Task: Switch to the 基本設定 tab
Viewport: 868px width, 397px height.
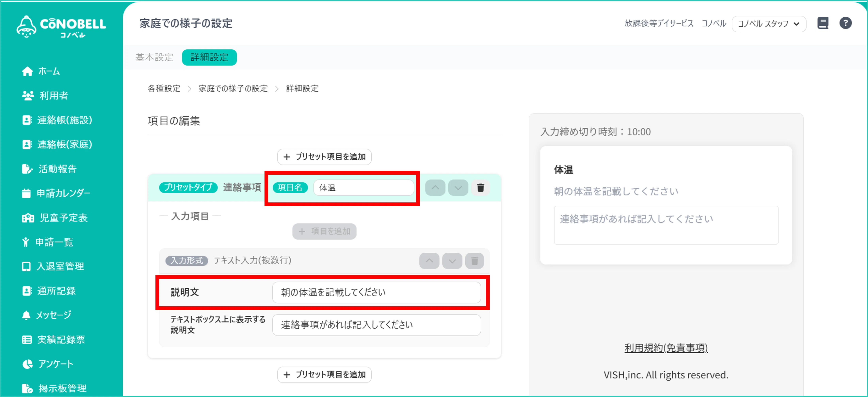Action: click(154, 57)
